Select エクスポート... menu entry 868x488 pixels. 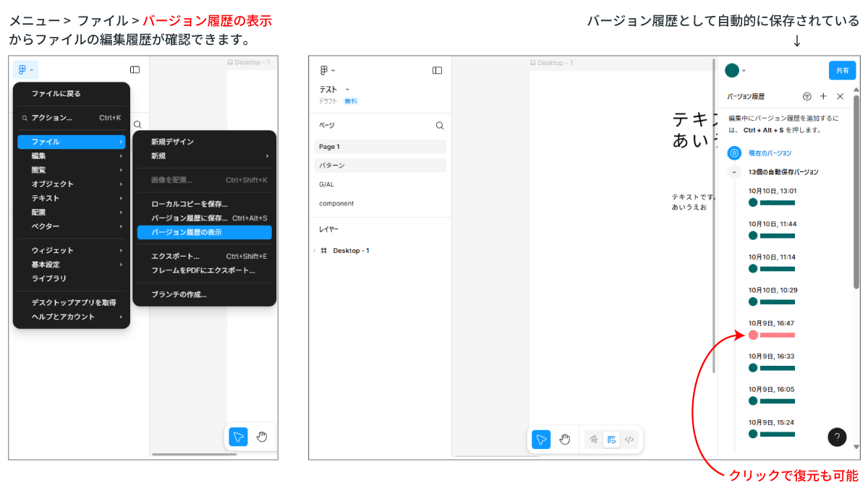(175, 256)
